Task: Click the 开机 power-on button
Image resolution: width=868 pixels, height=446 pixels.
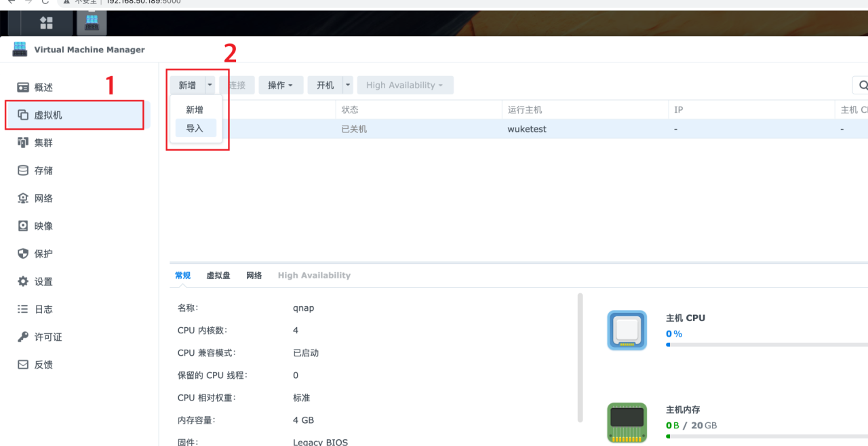Action: point(325,85)
